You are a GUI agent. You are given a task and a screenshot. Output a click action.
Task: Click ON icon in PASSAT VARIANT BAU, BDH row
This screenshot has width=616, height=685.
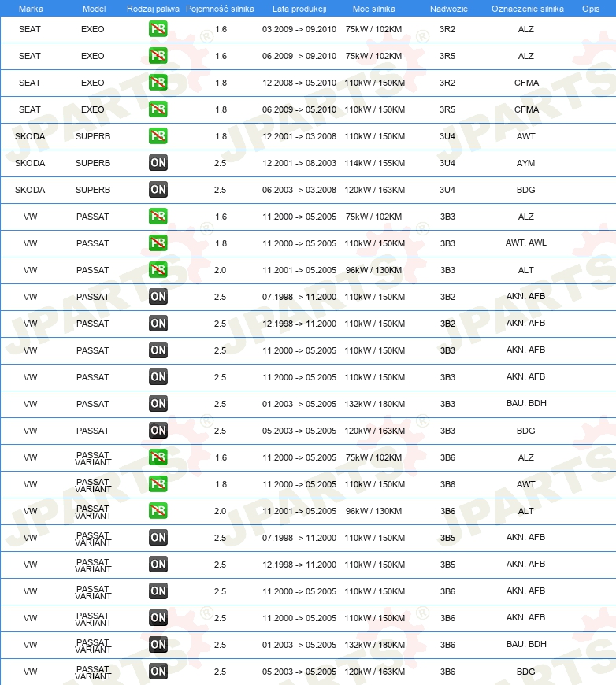(158, 644)
